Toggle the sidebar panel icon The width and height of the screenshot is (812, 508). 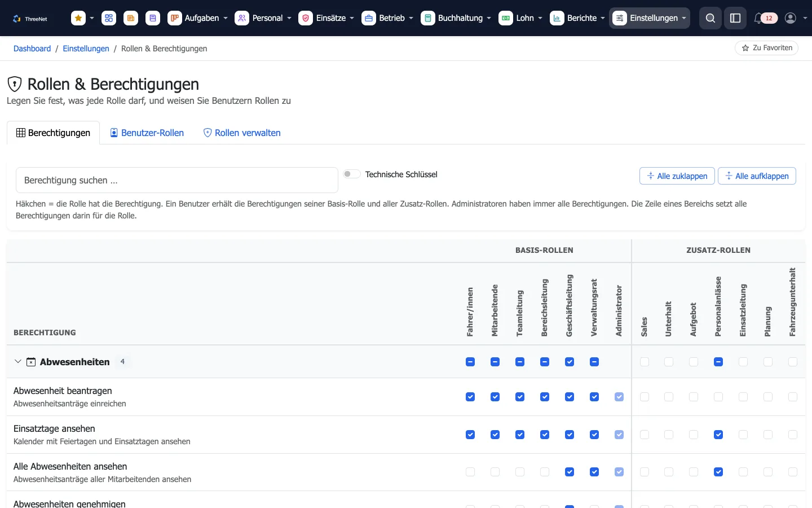735,18
